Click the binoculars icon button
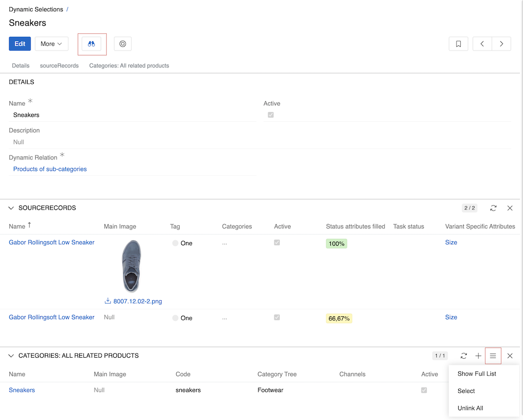This screenshot has width=523, height=420. coord(91,44)
